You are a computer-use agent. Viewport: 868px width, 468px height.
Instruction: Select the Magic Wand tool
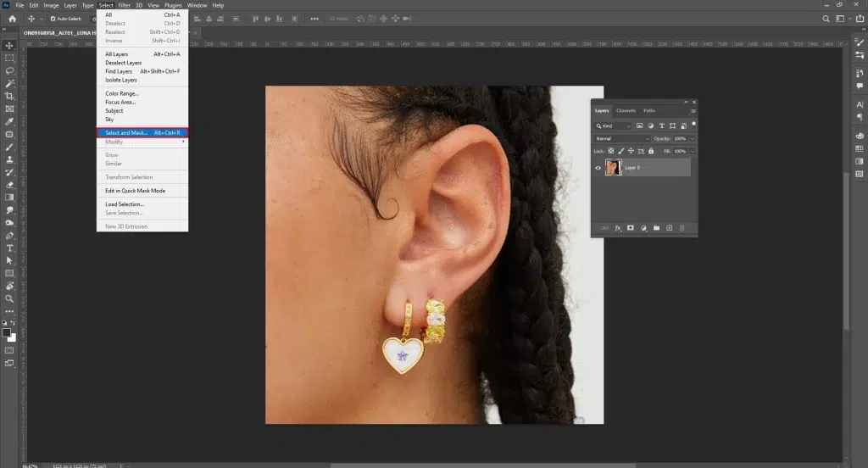9,84
